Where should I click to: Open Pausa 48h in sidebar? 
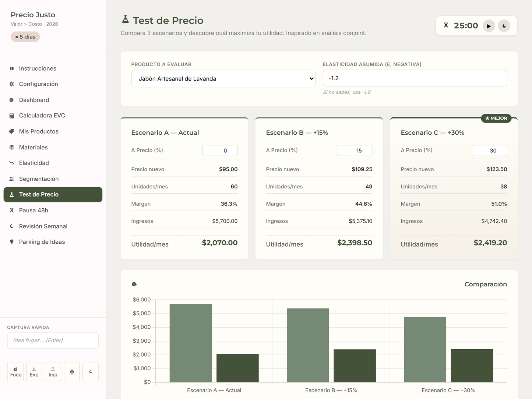point(53,210)
